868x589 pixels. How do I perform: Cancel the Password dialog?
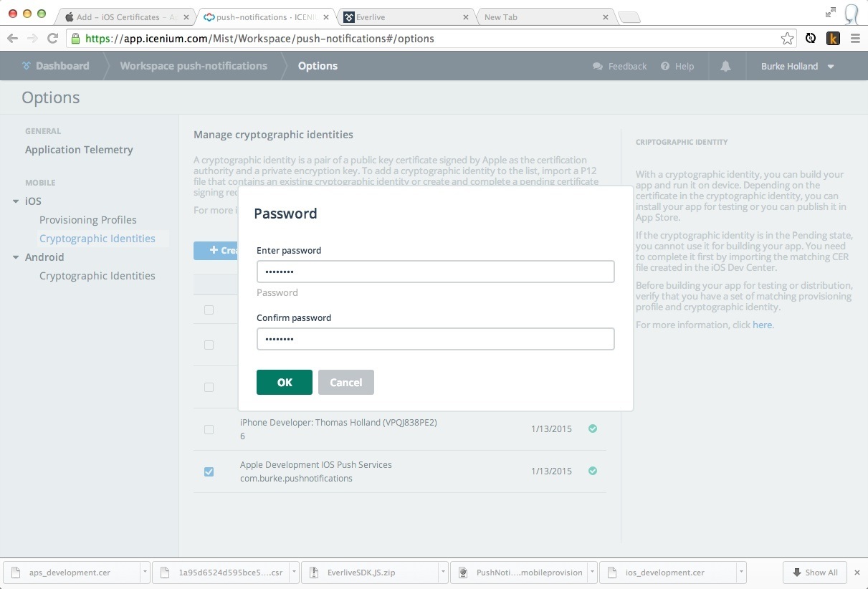coord(345,382)
